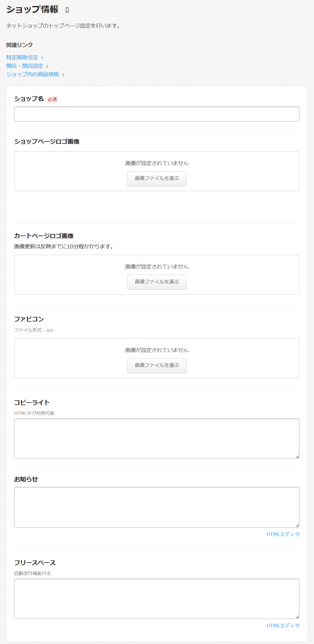314x644 pixels.
Task: Click the bookmark icon beside ショップ情報 title
Action: click(67, 10)
